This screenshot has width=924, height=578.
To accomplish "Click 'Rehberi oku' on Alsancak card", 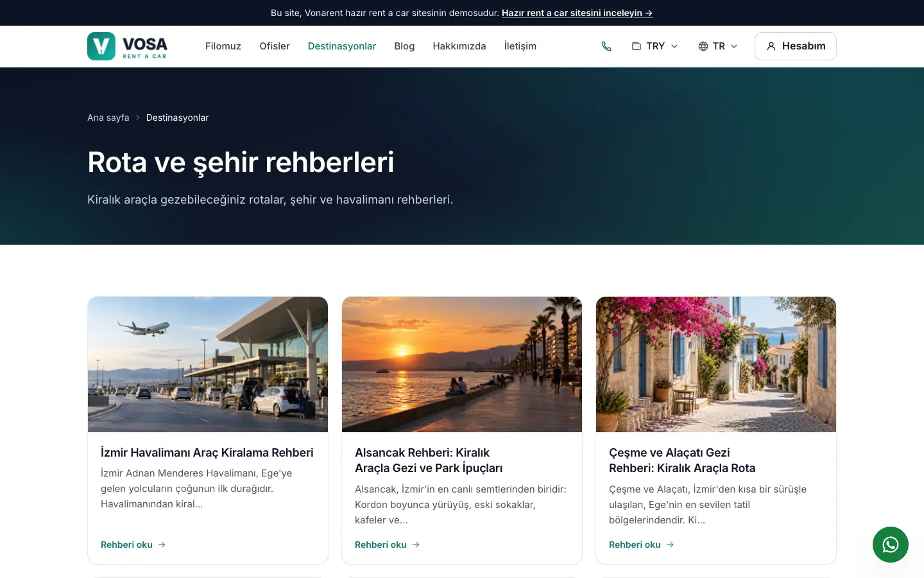I will click(x=388, y=545).
